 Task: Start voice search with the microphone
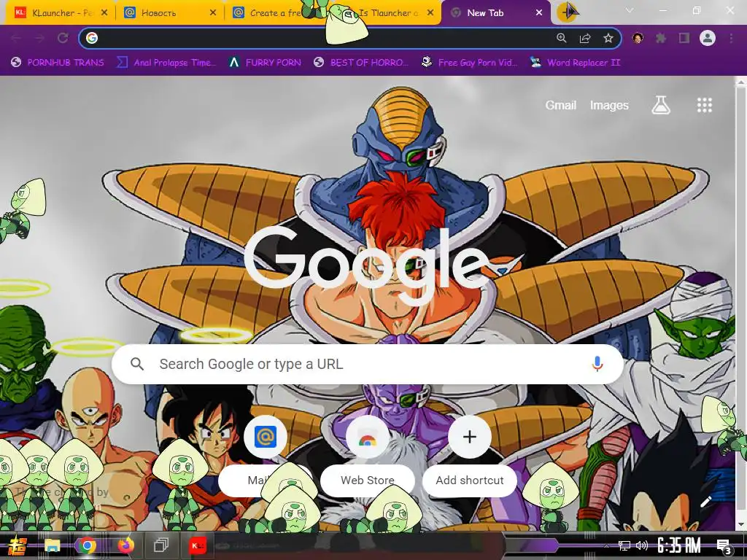coord(597,364)
